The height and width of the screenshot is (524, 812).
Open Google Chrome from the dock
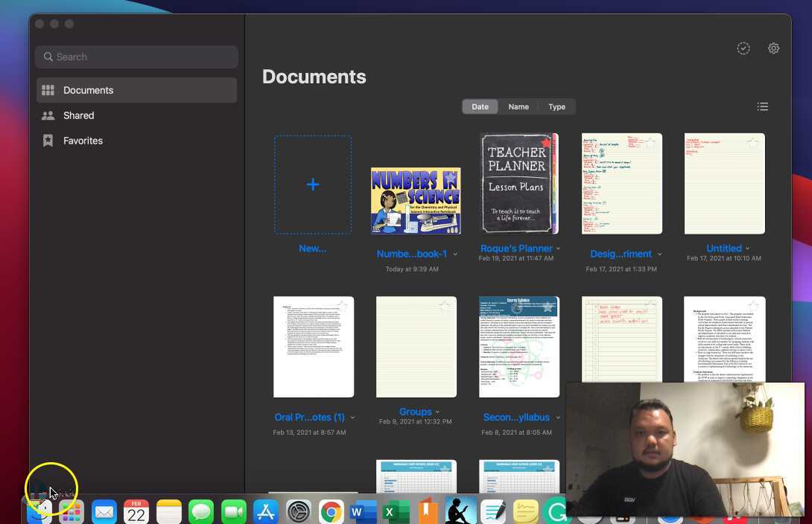coord(331,512)
